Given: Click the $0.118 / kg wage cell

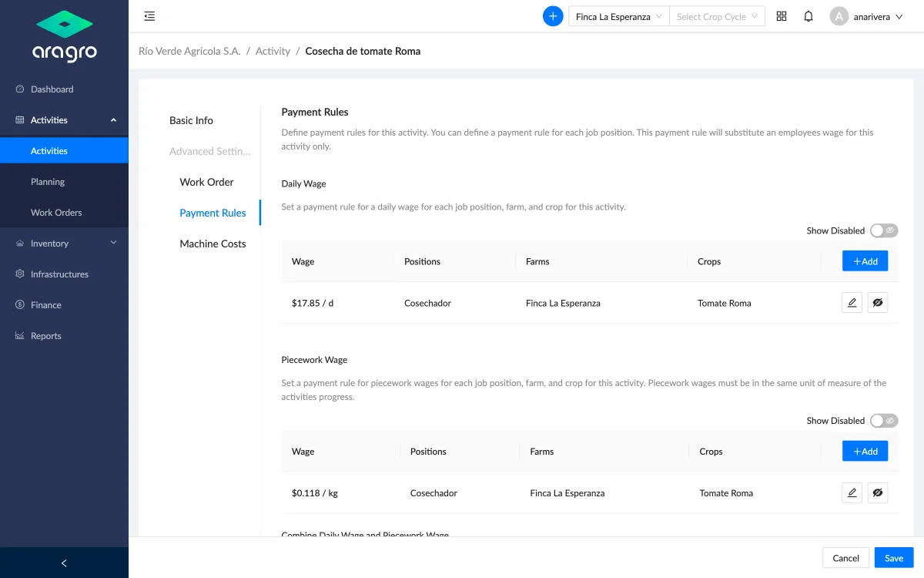Looking at the screenshot, I should click(315, 493).
